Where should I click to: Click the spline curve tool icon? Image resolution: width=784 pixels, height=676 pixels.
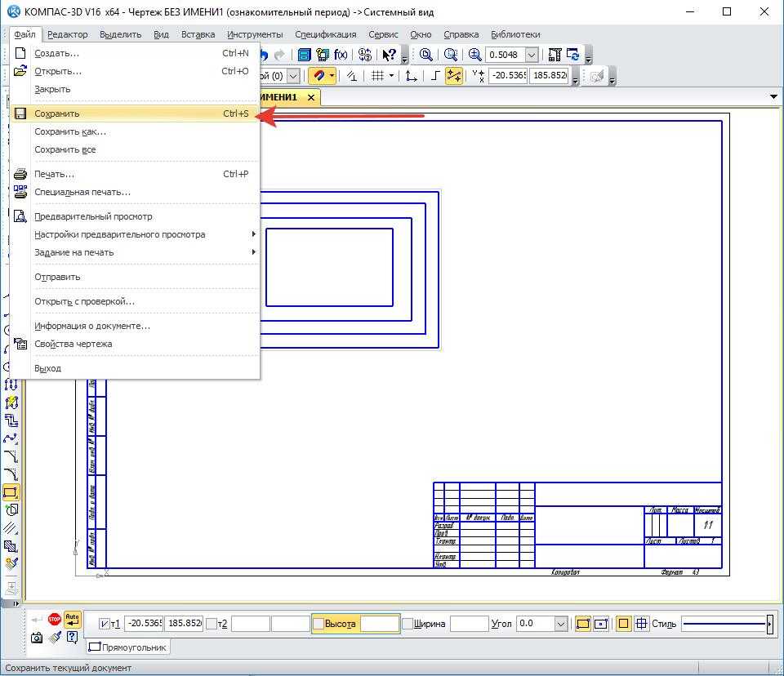[x=11, y=438]
